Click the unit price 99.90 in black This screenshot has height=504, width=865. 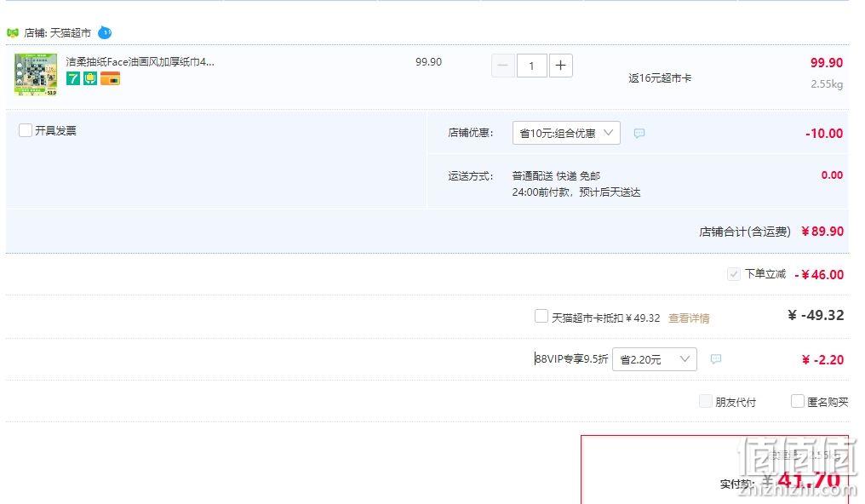[x=428, y=62]
